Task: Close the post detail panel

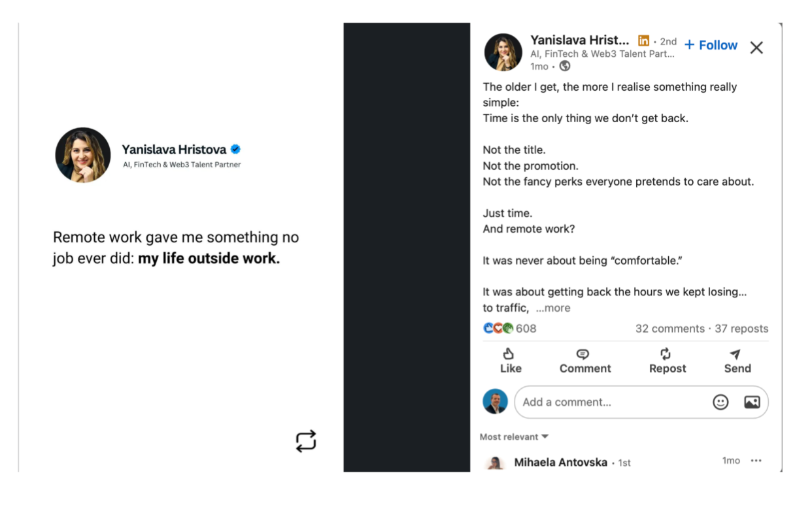Action: (756, 48)
